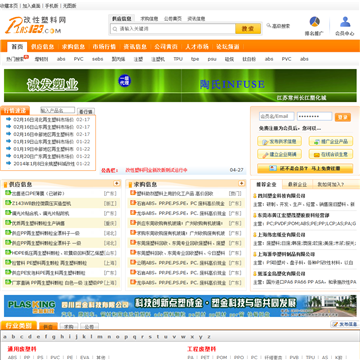Open the 陶氏INFUSE green banner ad
The image size is (360, 360).
coord(269,85)
